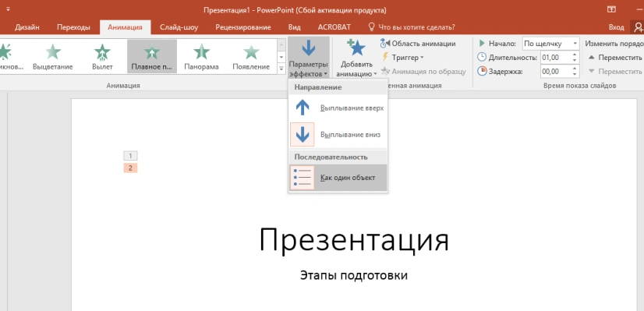Select the Появление animation effect
The height and width of the screenshot is (311, 644).
pyautogui.click(x=251, y=57)
